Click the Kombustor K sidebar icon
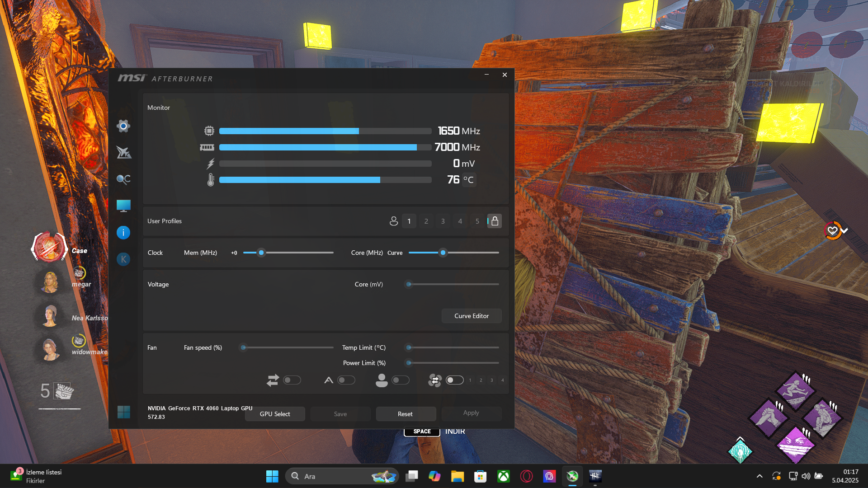 coord(123,259)
